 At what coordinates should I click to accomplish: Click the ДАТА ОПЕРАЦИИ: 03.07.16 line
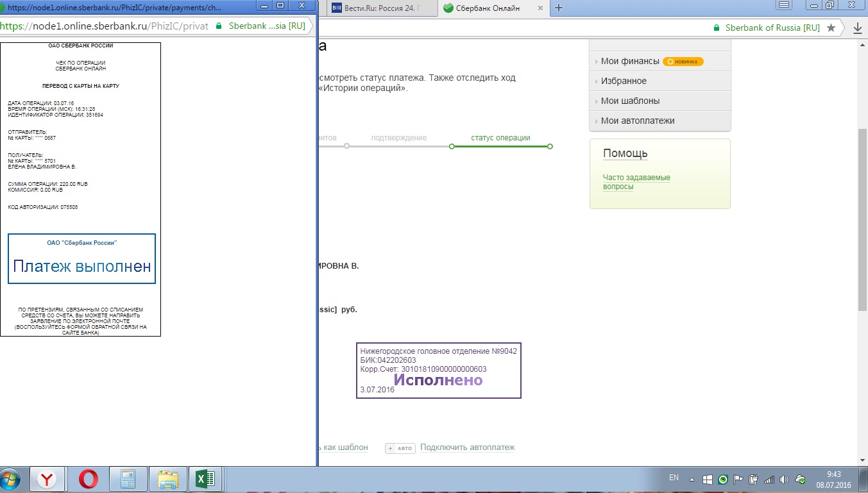(41, 103)
